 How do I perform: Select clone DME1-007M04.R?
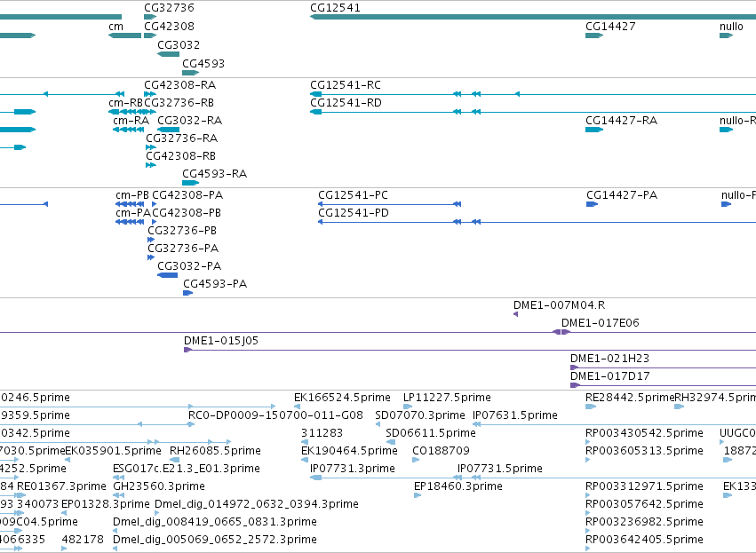559,305
